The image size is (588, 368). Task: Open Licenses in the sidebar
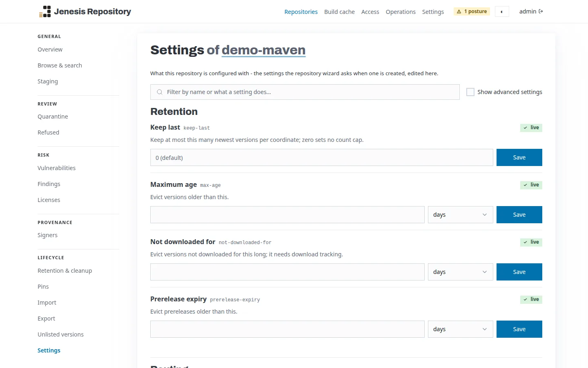[x=49, y=200]
